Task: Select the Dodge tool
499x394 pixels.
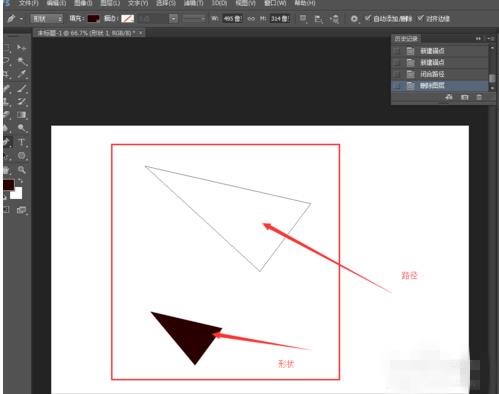Action: (22, 128)
